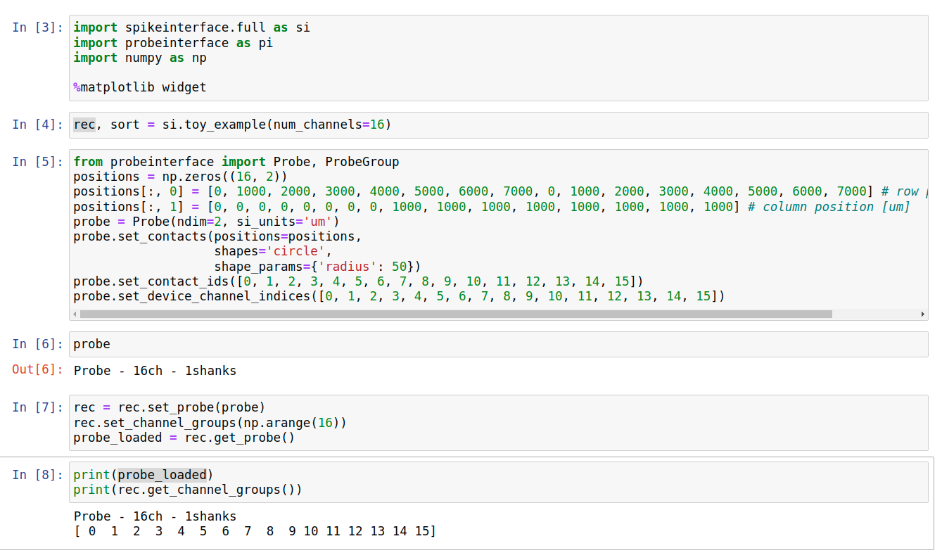Image resolution: width=942 pixels, height=560 pixels.
Task: Click the In [7] set_probe code cell
Action: [498, 423]
